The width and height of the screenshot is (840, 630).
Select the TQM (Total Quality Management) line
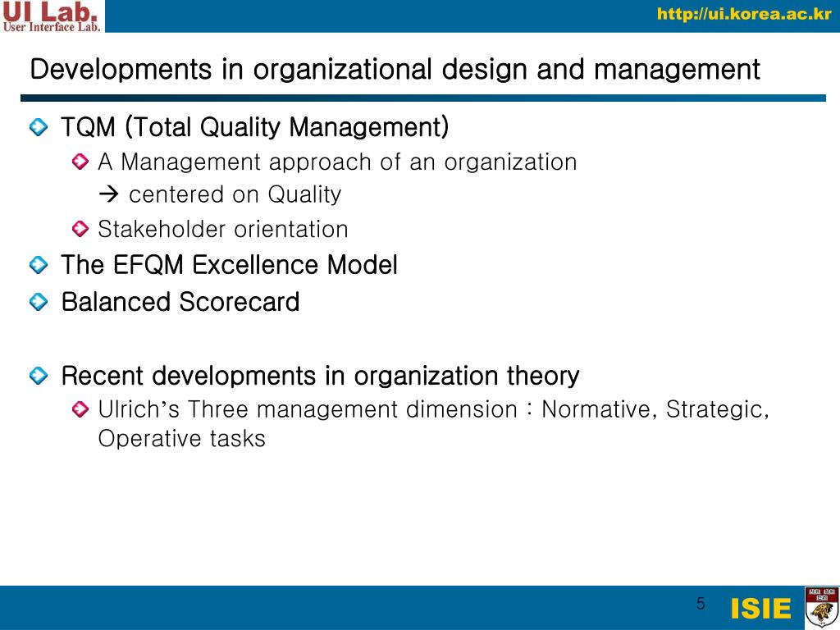[255, 127]
